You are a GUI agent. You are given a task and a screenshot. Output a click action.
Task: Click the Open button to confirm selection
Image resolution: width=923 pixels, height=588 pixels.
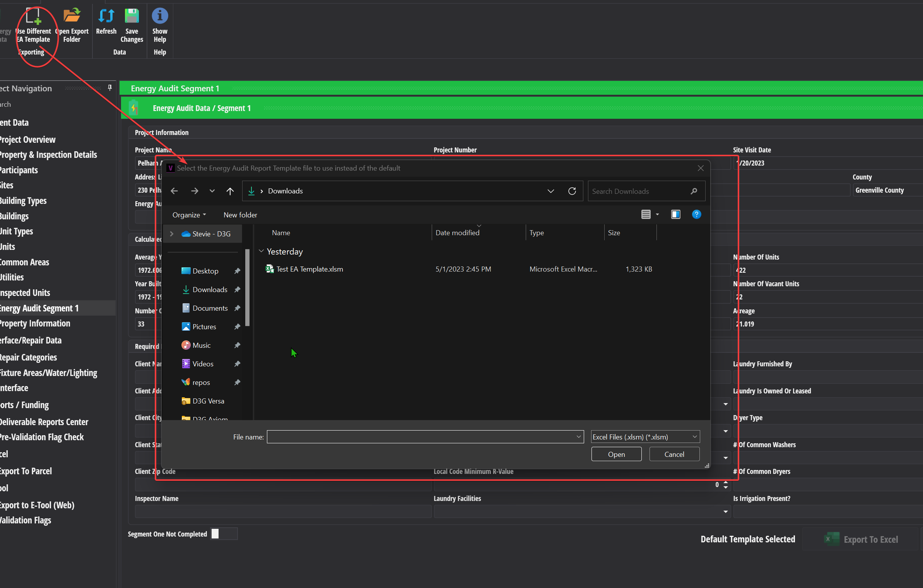point(616,454)
